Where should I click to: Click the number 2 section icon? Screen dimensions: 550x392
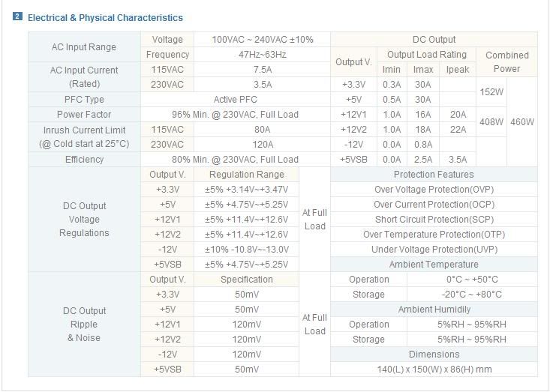[x=18, y=17]
